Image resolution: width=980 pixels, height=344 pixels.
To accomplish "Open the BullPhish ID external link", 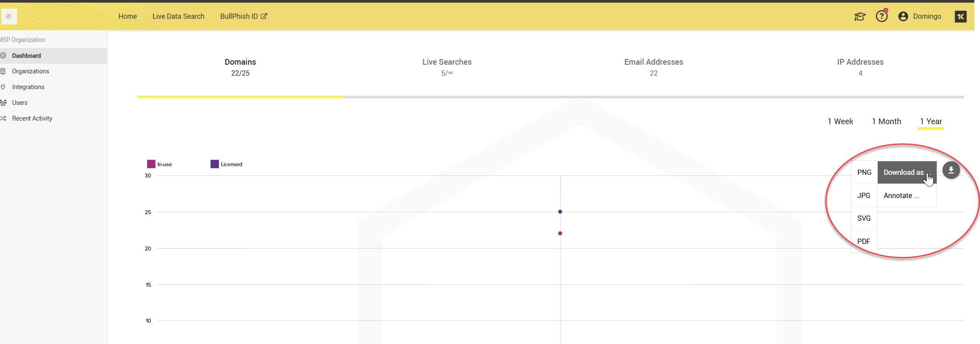I will 243,16.
